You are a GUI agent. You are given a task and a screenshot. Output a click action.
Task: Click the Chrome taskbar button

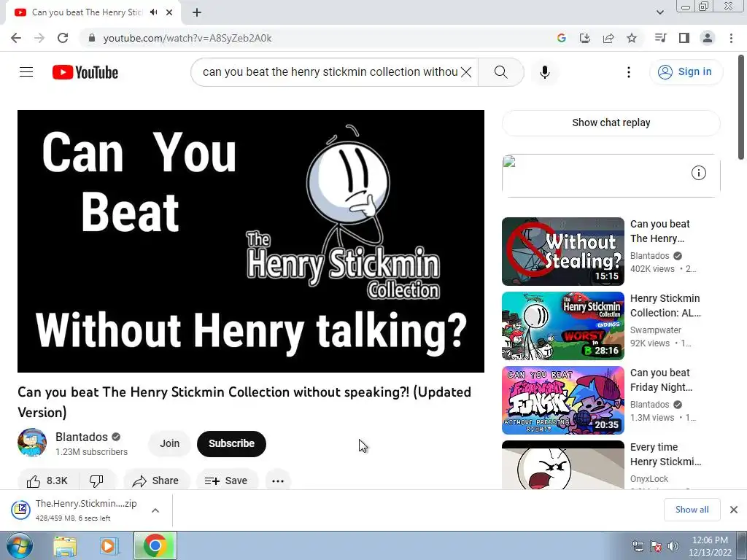coord(155,545)
